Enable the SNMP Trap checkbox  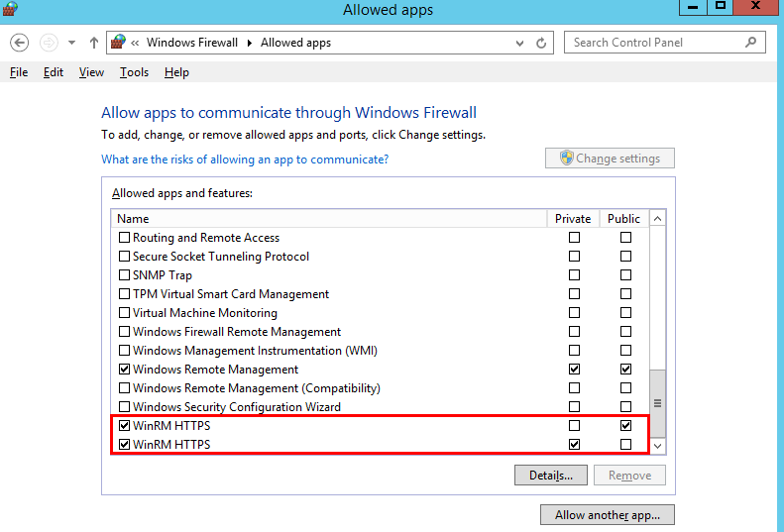124,275
